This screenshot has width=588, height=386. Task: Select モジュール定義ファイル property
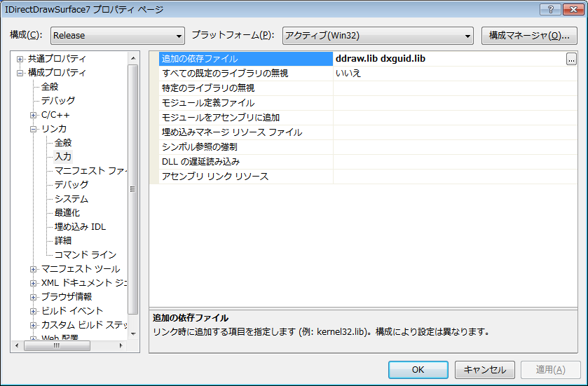[x=245, y=103]
